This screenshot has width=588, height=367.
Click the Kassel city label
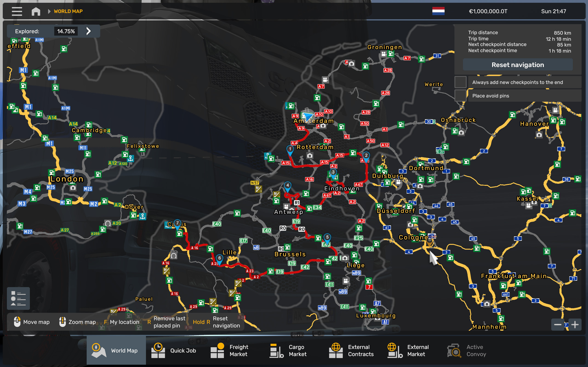527,199
